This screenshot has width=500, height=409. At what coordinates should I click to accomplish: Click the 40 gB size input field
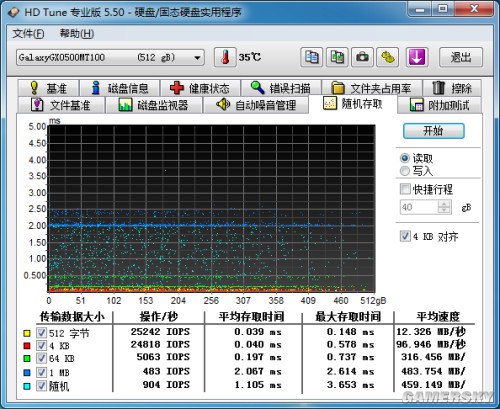tap(419, 207)
